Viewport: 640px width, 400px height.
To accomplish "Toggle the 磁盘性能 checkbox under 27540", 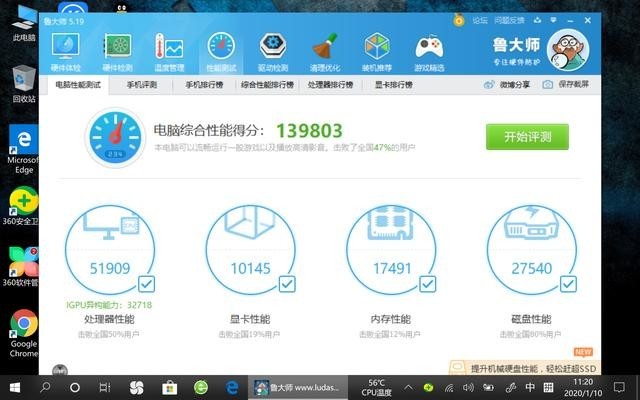I will [568, 284].
